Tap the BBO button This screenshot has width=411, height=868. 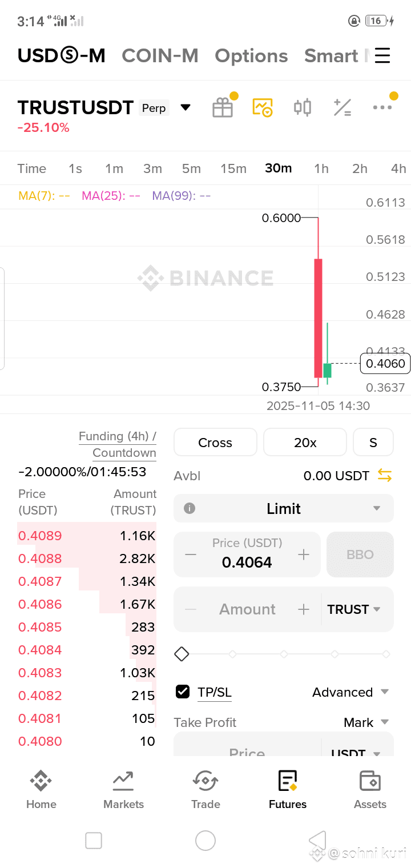[360, 554]
